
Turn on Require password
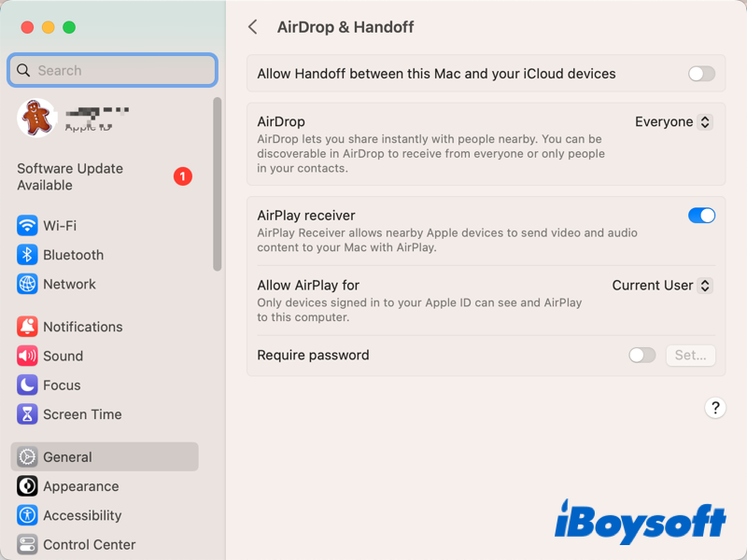(641, 356)
